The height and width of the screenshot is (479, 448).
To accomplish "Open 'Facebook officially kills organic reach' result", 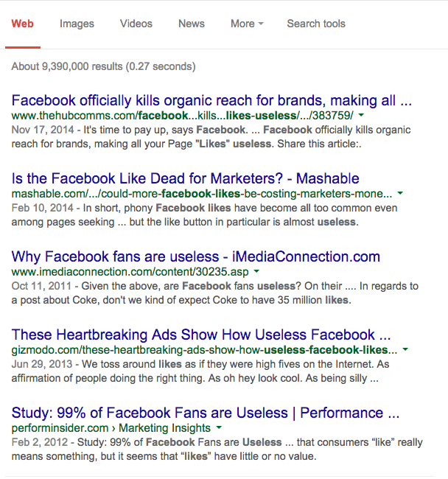I will 211,100.
